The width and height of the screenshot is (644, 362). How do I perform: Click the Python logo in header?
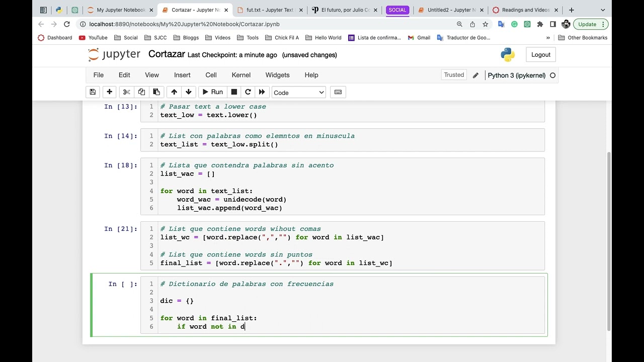[508, 55]
